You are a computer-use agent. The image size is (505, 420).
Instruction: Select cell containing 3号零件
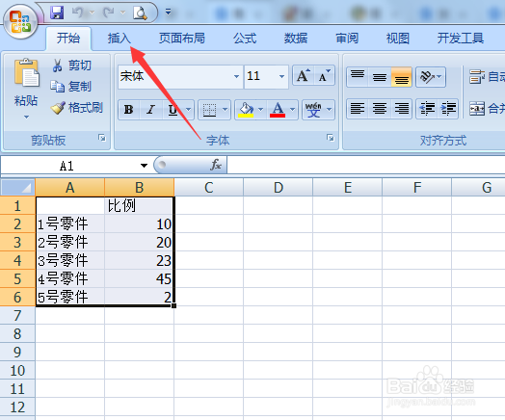click(x=70, y=260)
